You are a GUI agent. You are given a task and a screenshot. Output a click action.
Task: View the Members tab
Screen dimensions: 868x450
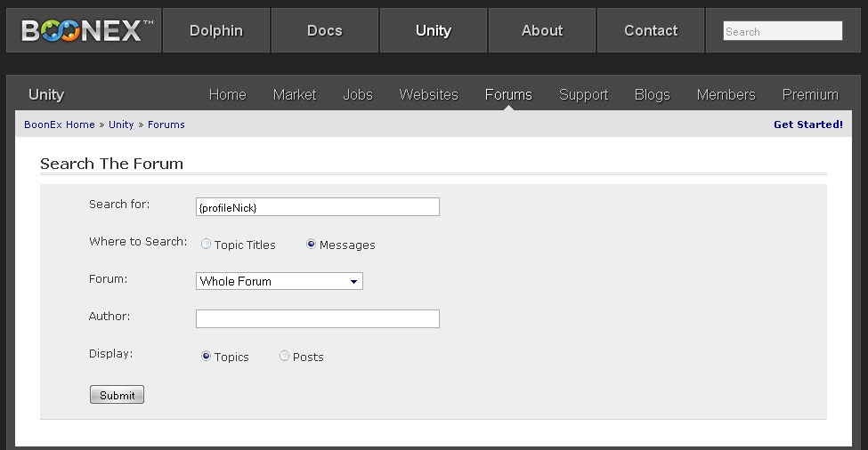point(726,95)
